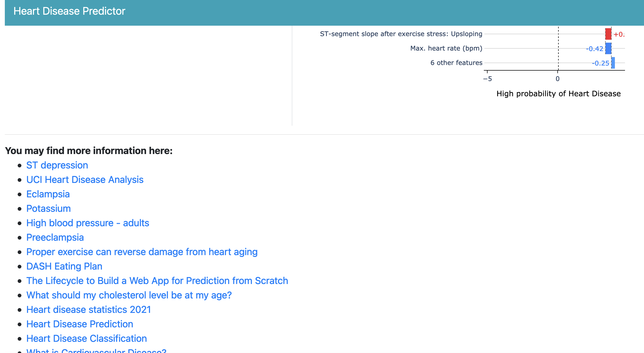Open the Preeclampsia link
Image resolution: width=644 pixels, height=353 pixels.
[x=55, y=237]
